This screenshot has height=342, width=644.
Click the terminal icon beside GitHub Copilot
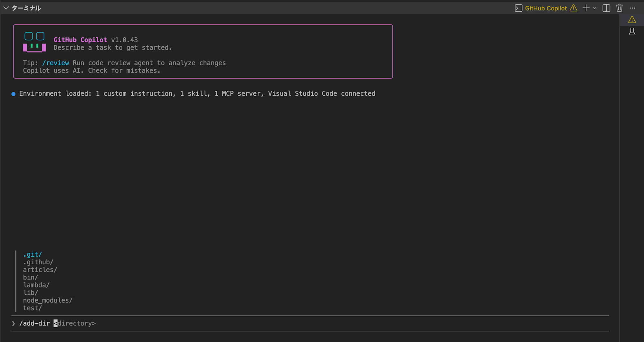[518, 8]
